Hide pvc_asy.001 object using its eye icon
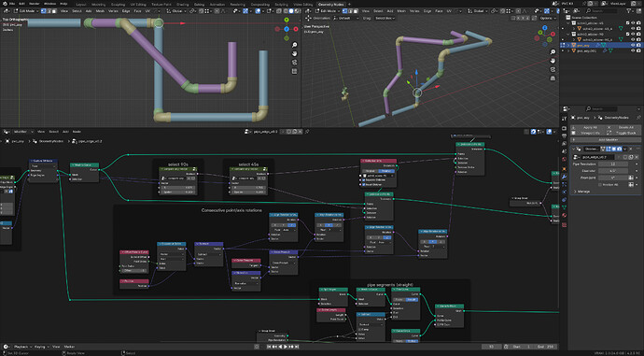644x356 pixels. (x=633, y=50)
